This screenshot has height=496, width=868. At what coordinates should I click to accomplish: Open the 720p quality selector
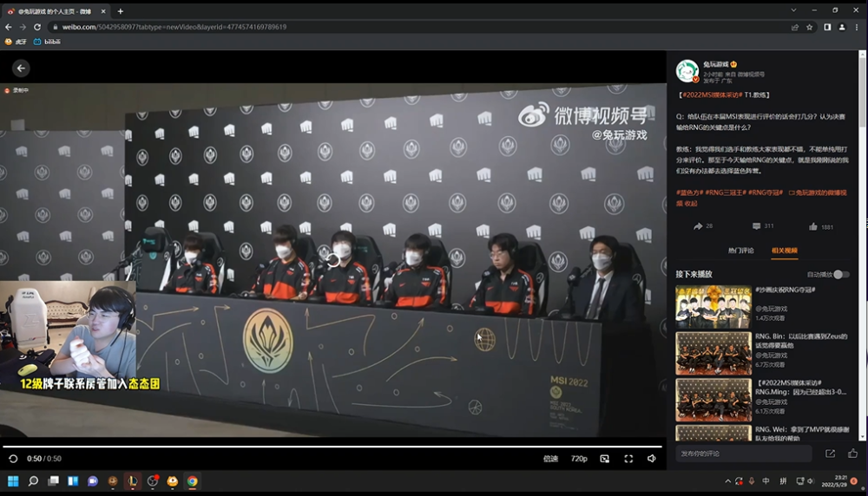coord(579,459)
